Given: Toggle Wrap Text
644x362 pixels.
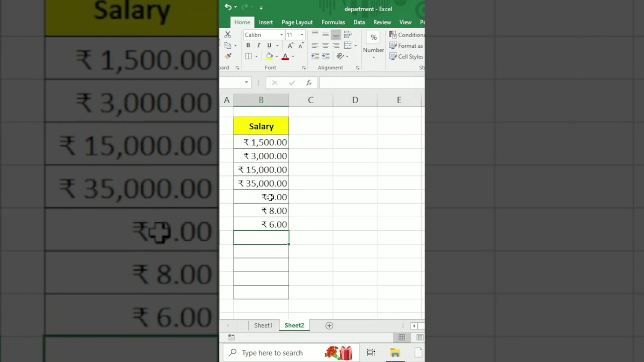Looking at the screenshot, I should [348, 34].
